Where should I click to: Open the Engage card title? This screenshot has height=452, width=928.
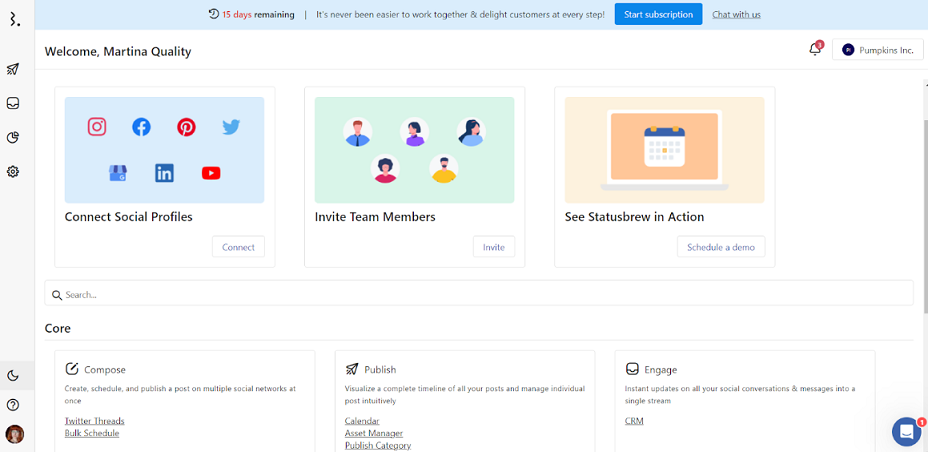click(660, 370)
